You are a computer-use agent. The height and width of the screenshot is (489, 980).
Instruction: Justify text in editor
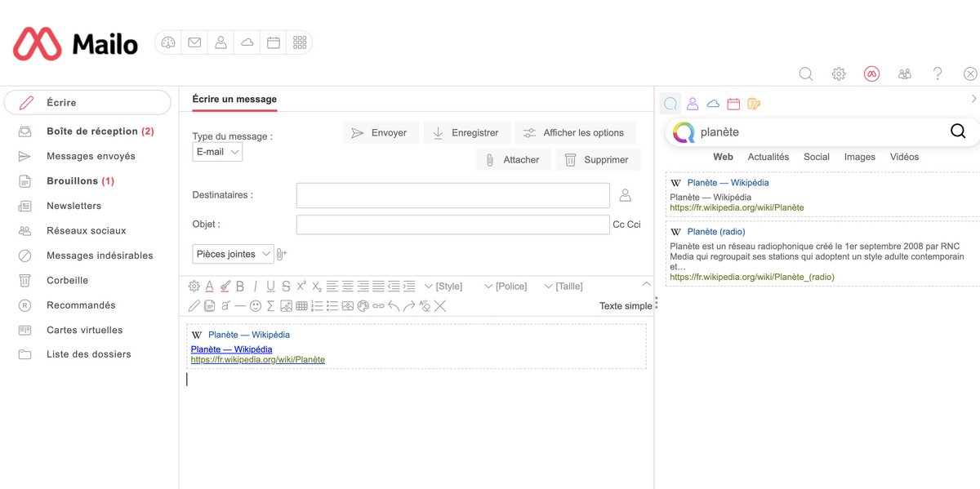[x=378, y=286]
